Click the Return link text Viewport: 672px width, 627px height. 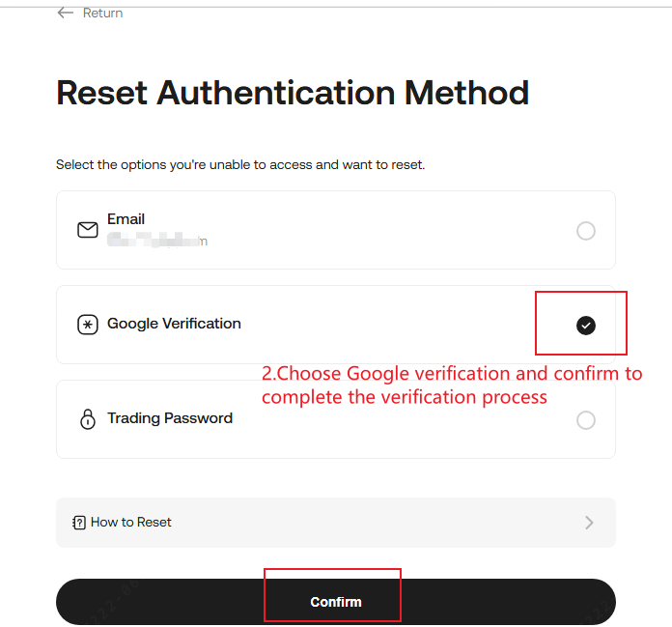(102, 13)
